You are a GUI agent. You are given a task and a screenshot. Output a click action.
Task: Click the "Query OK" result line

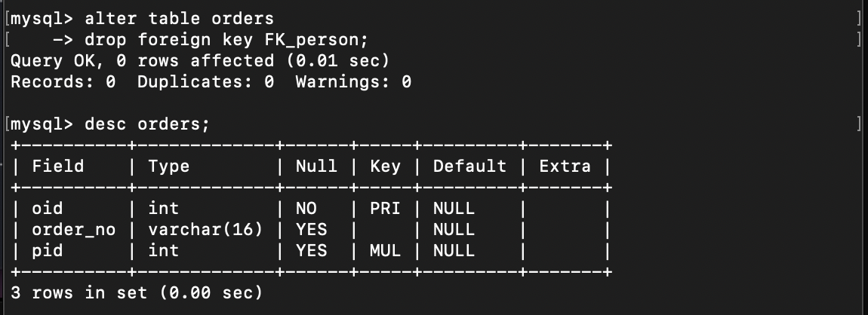(199, 60)
